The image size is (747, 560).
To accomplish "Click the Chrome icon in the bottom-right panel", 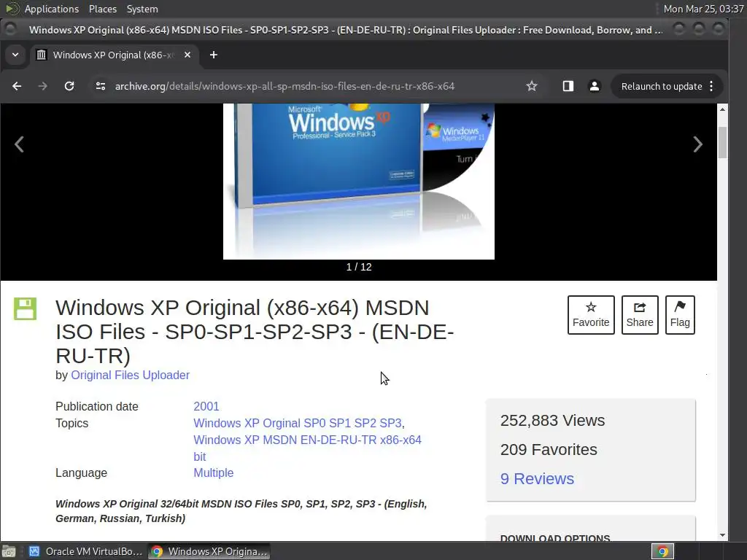I will pyautogui.click(x=662, y=551).
